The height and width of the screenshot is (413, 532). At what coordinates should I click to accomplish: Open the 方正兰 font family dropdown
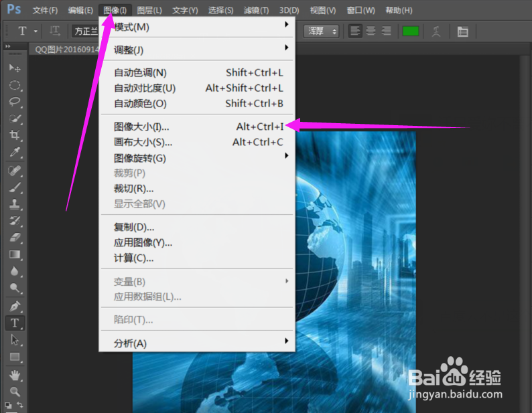85,31
